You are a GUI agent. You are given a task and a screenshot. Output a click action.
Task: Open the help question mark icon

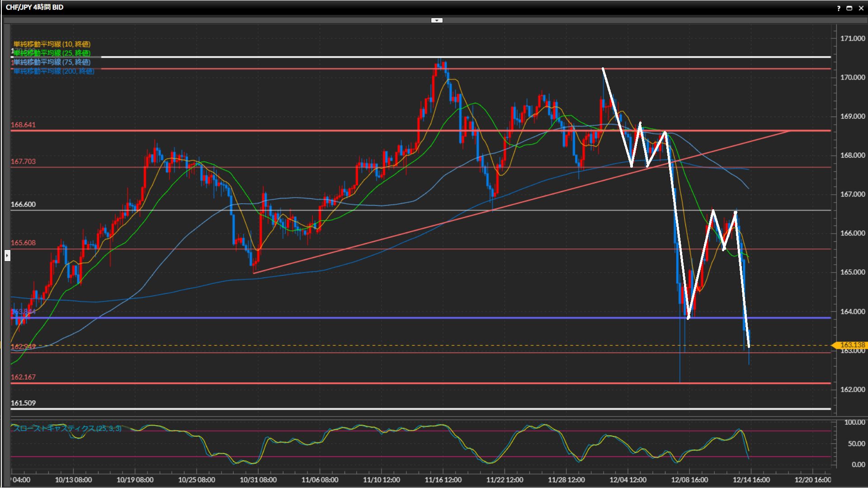coord(839,8)
